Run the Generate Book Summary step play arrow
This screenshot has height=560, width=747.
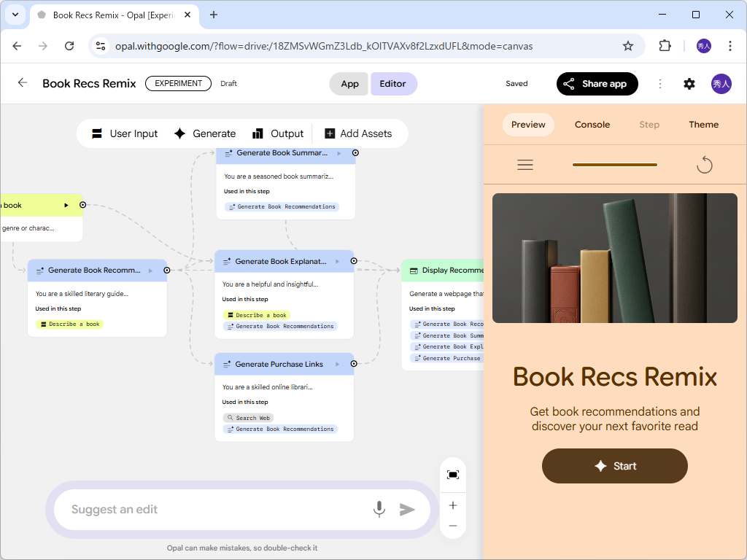pos(338,153)
